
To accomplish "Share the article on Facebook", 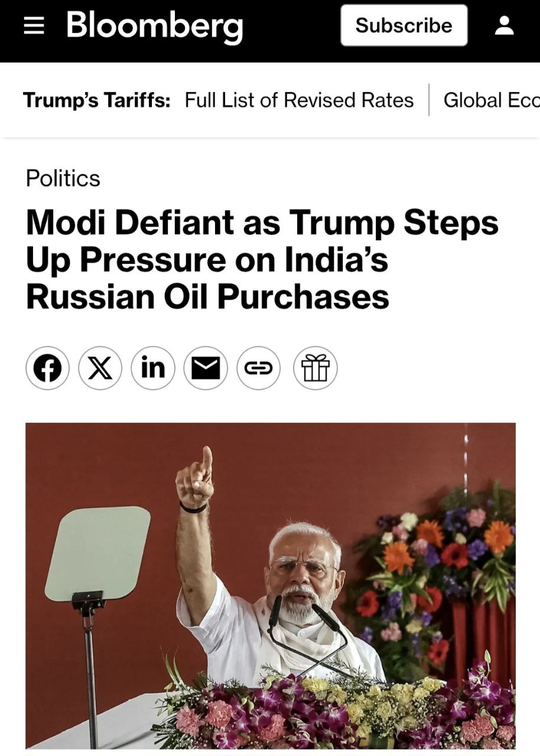I will (x=47, y=368).
